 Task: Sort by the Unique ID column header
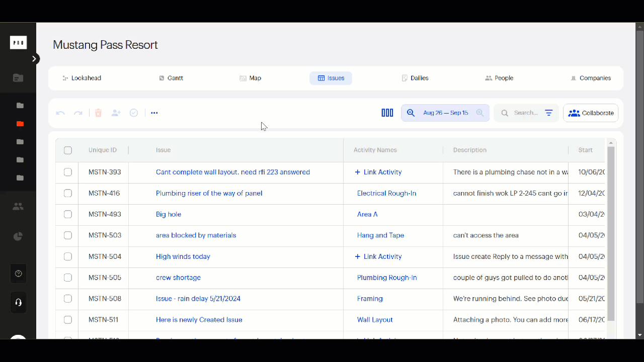(x=103, y=150)
